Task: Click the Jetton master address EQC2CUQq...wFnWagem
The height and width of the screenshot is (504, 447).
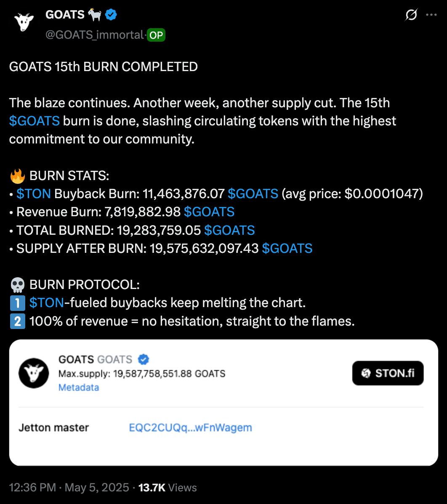Action: [190, 428]
